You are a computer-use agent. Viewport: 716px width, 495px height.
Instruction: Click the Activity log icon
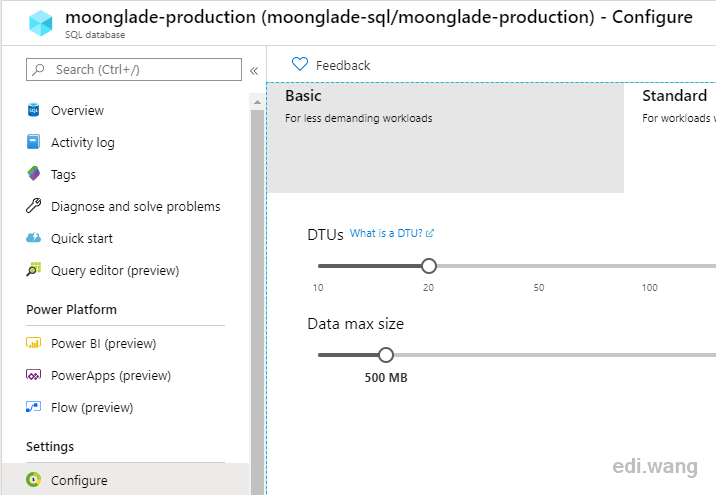(33, 142)
